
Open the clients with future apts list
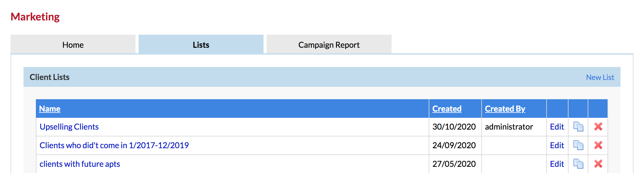click(x=80, y=164)
